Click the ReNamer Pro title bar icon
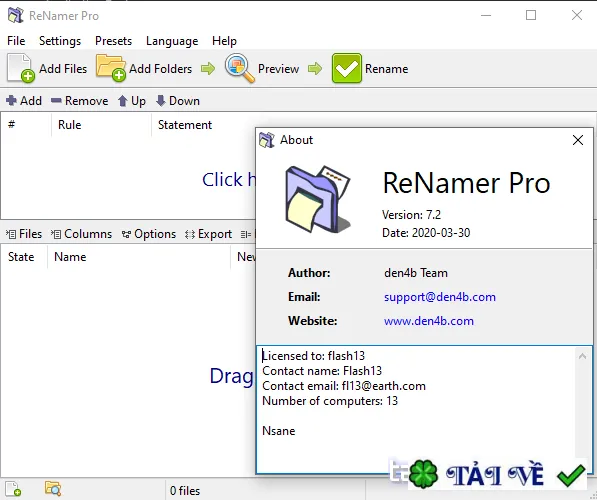597x500 pixels. click(16, 15)
